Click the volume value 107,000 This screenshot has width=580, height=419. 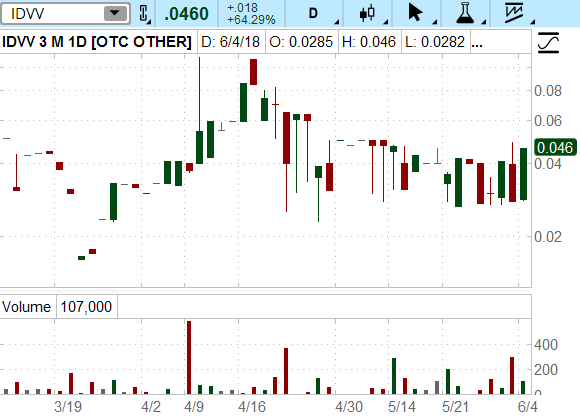[86, 307]
